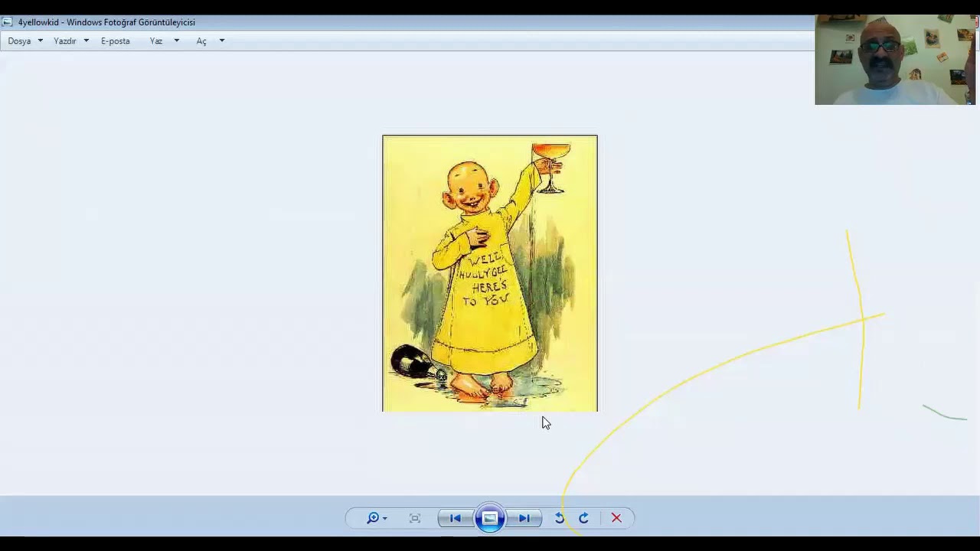Go to the next photo
Image resolution: width=980 pixels, height=551 pixels.
pos(524,518)
